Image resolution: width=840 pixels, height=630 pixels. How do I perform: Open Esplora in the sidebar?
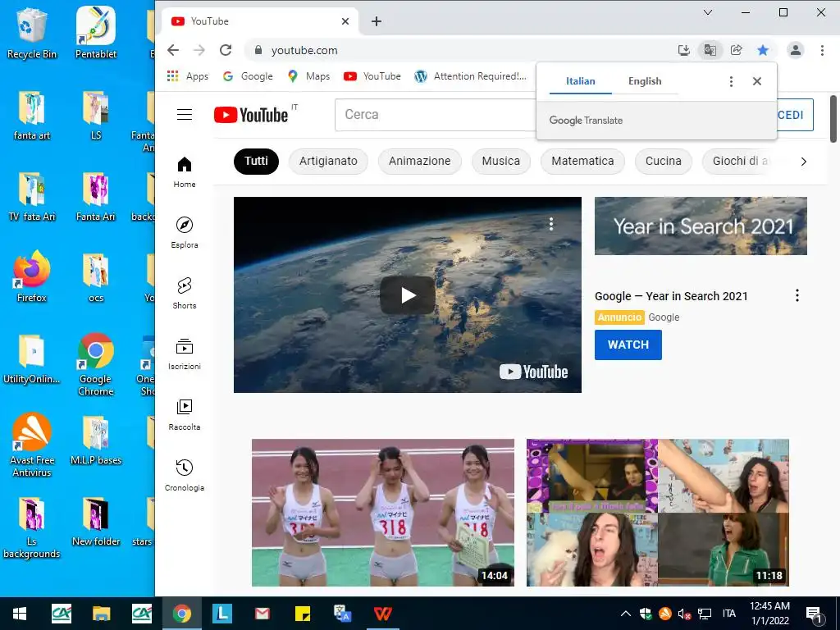pyautogui.click(x=185, y=232)
